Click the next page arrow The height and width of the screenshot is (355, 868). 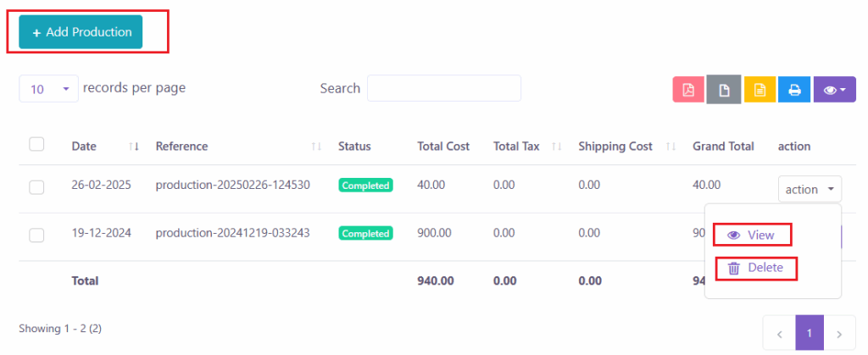coord(839,334)
